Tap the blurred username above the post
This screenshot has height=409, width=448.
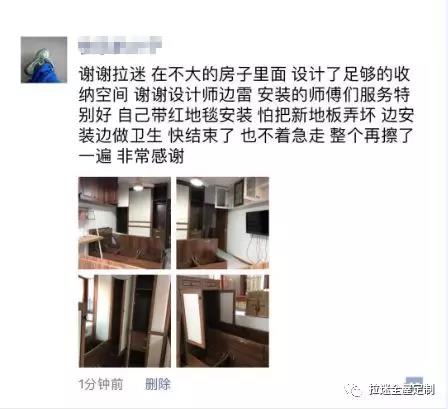pyautogui.click(x=120, y=46)
